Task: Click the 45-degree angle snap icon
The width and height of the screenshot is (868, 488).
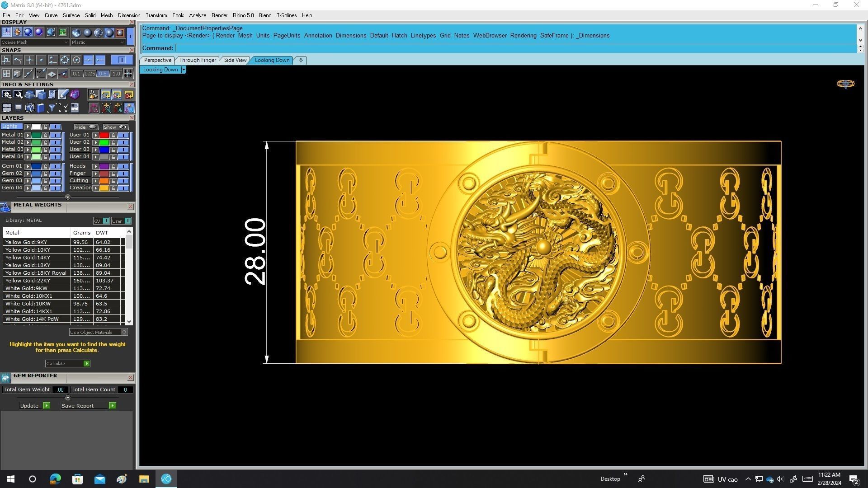Action: pyautogui.click(x=41, y=74)
